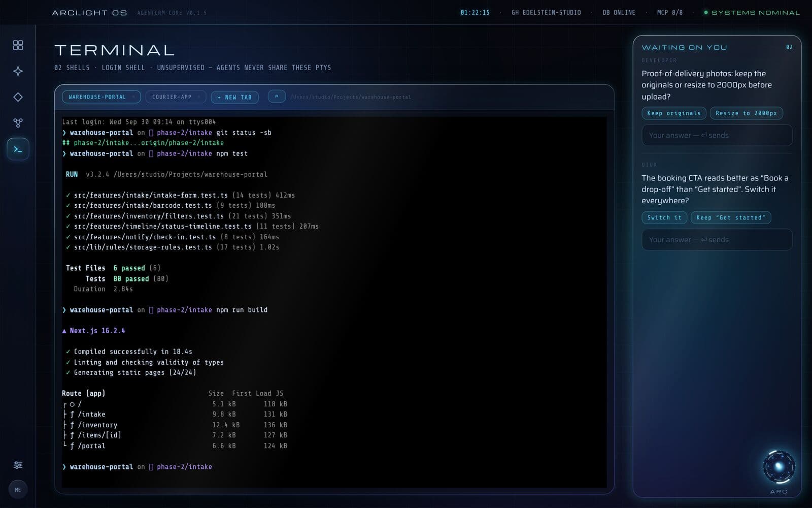Click the MCP 8/8 status entry
The image size is (812, 508).
670,13
